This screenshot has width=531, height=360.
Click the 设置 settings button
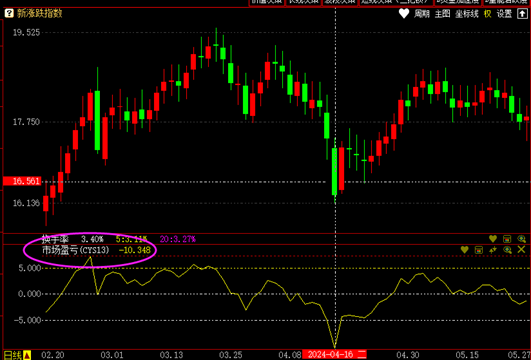pos(504,14)
